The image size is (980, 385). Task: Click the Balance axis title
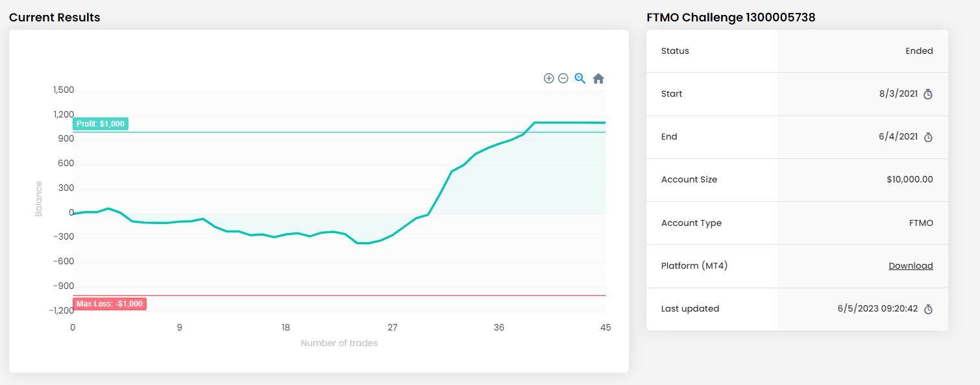pyautogui.click(x=38, y=199)
